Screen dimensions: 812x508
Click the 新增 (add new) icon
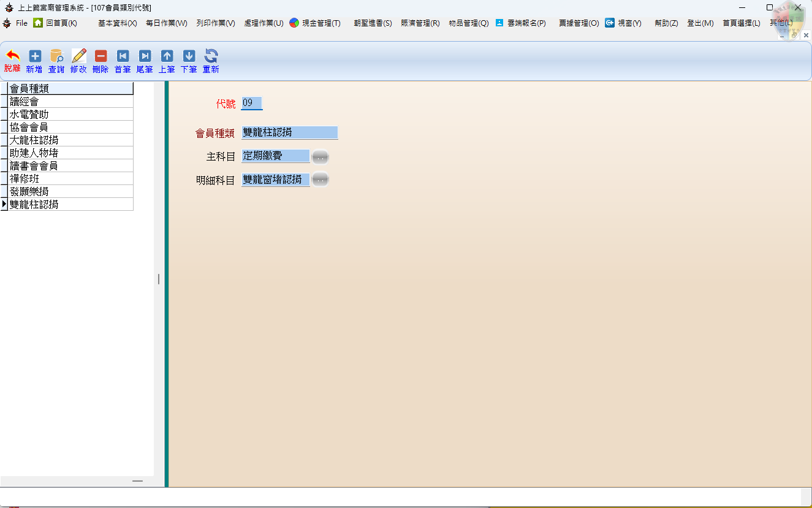coord(35,61)
